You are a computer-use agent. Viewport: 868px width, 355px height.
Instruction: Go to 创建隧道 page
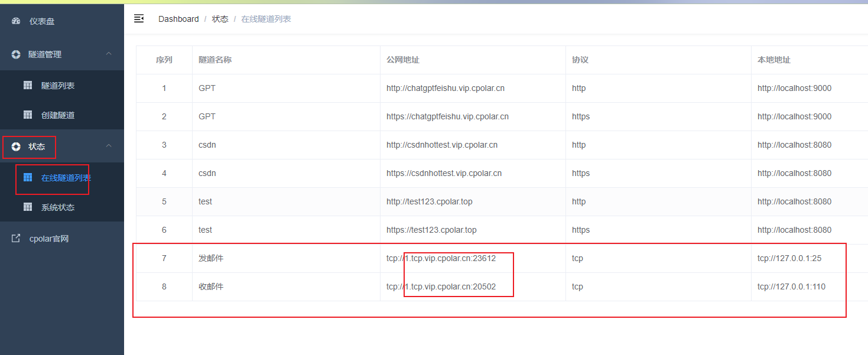[58, 115]
